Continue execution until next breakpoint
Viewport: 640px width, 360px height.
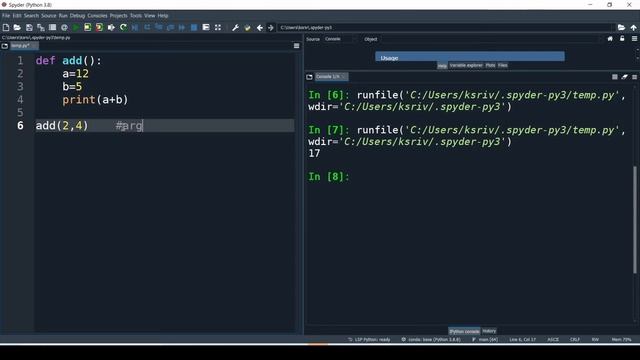pos(182,27)
